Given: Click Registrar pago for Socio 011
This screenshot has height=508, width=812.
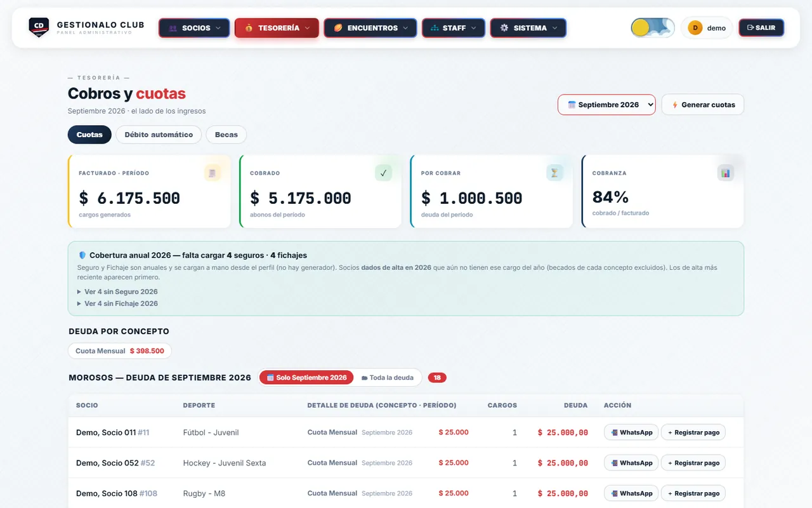Looking at the screenshot, I should click(x=693, y=432).
